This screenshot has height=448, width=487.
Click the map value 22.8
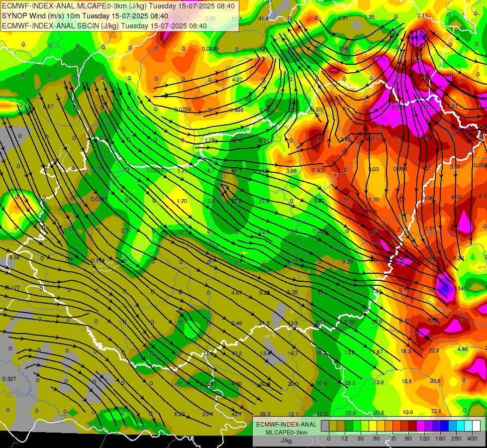coord(434,350)
